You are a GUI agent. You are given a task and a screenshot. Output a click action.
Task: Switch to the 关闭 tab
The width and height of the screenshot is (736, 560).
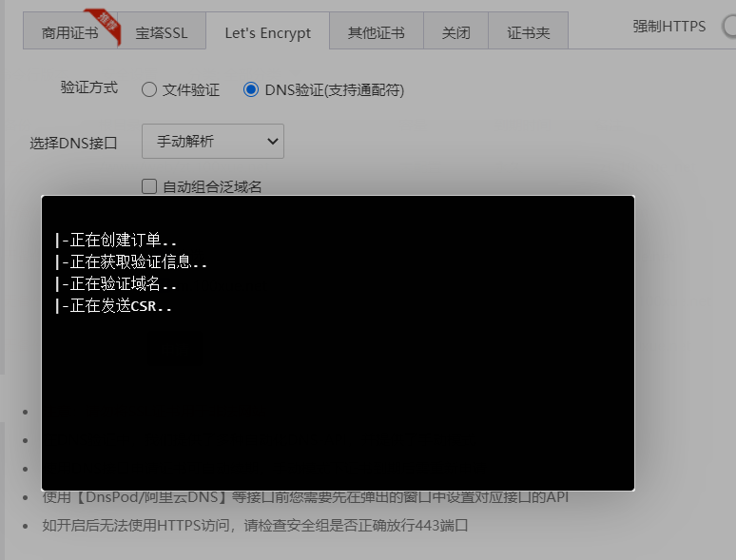tap(455, 31)
